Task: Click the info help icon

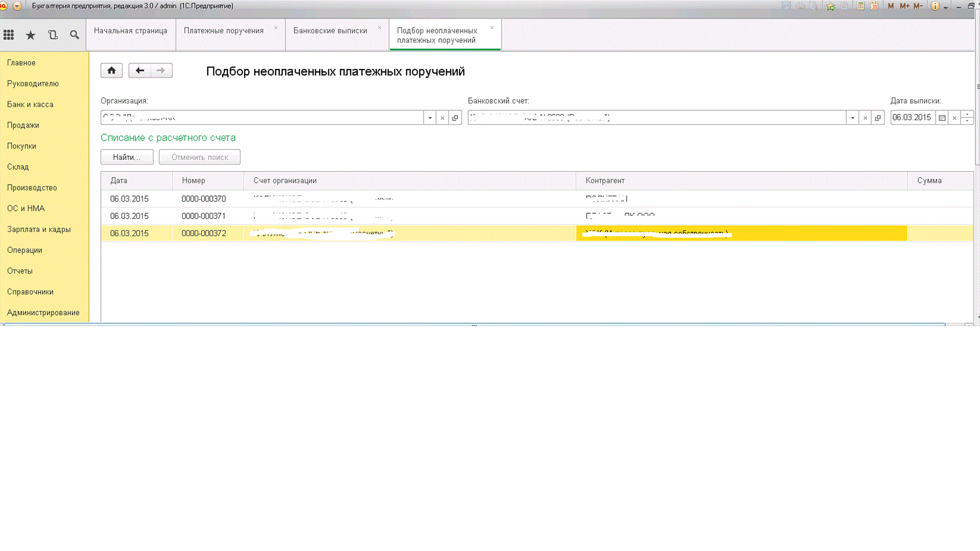Action: point(935,6)
